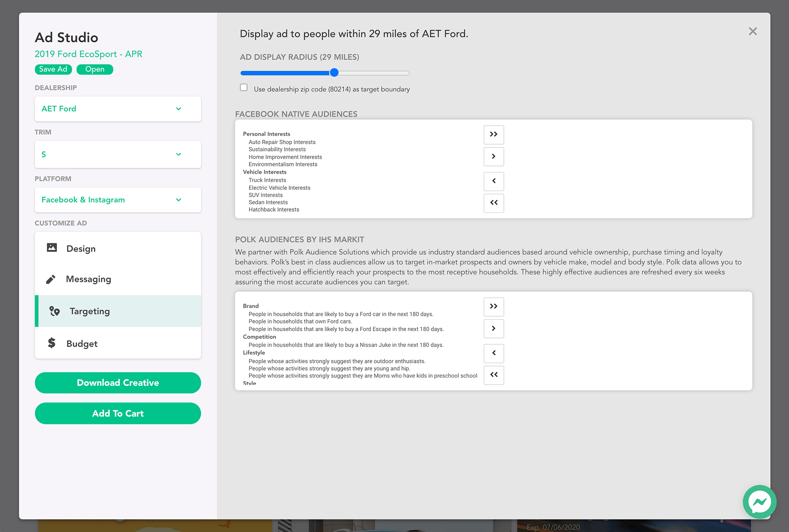Image resolution: width=789 pixels, height=532 pixels.
Task: Select Truck Interests
Action: (267, 180)
